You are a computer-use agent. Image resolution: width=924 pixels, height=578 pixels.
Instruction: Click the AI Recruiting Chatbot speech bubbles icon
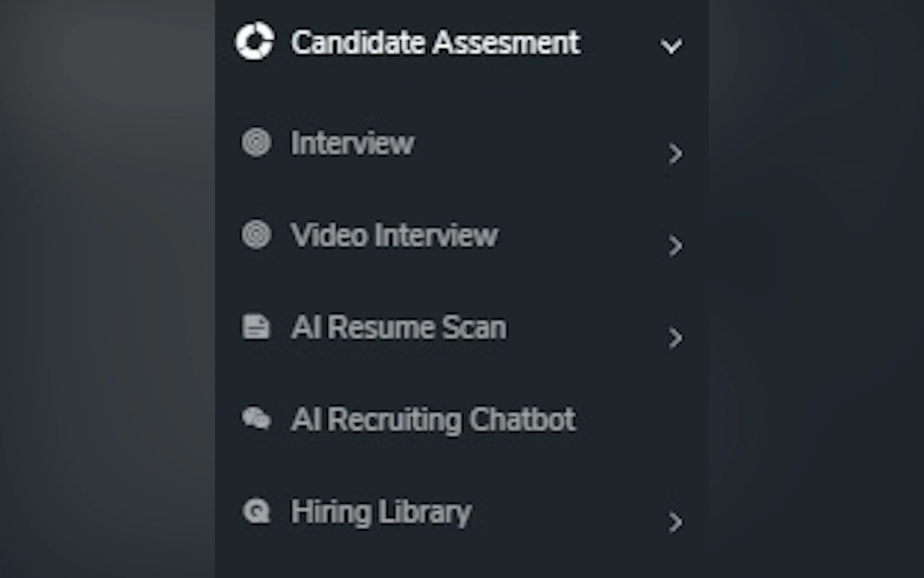256,419
